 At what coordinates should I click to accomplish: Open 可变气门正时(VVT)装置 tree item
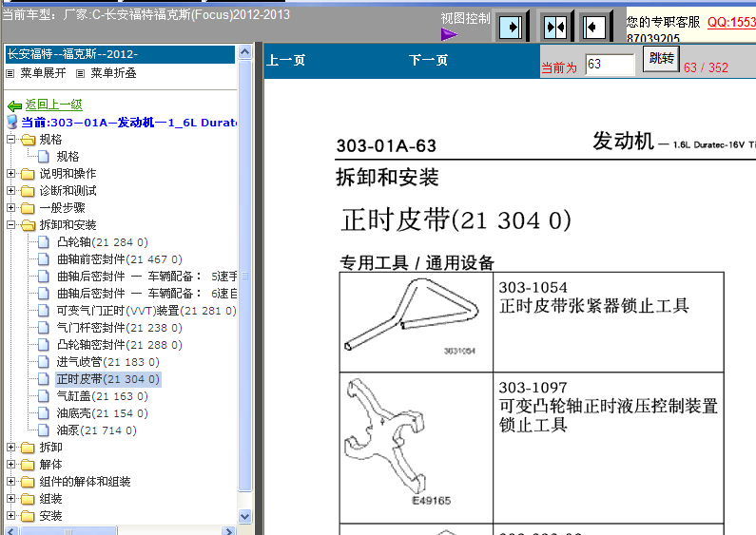pyautogui.click(x=146, y=311)
